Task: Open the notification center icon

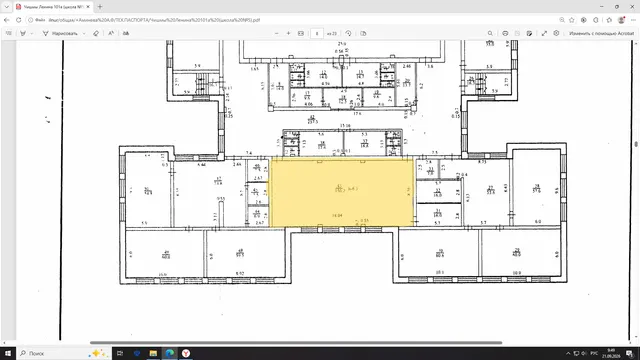Action: point(630,353)
